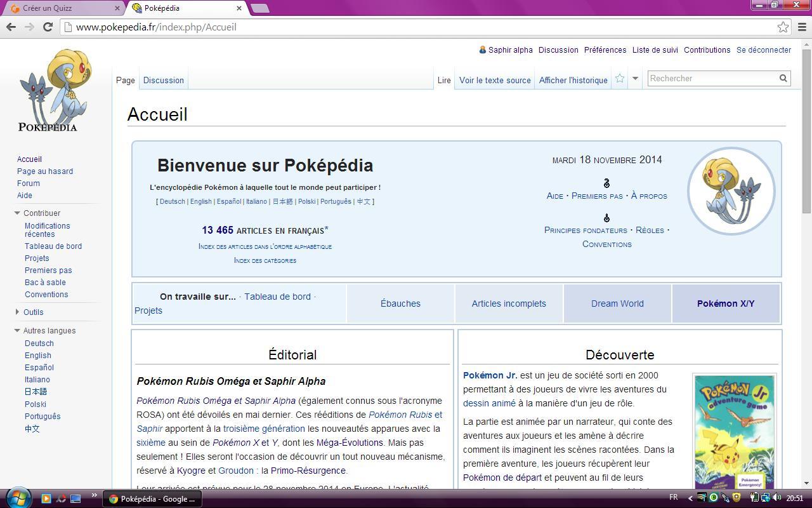Open the more actions dropdown arrow
This screenshot has height=508, width=812.
tap(635, 79)
